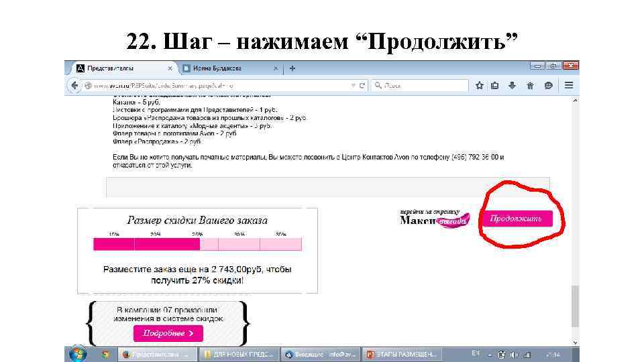The height and width of the screenshot is (362, 644).
Task: Open the chat smiley icon in toolbar
Action: click(548, 85)
